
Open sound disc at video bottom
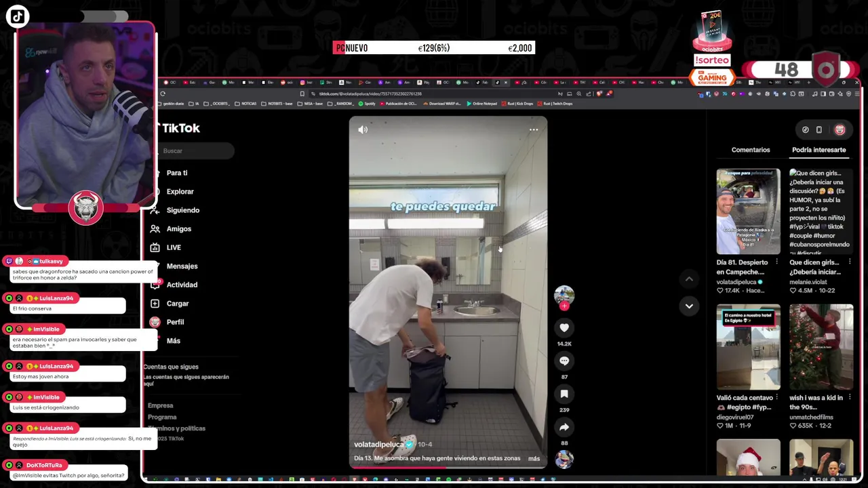click(x=564, y=460)
